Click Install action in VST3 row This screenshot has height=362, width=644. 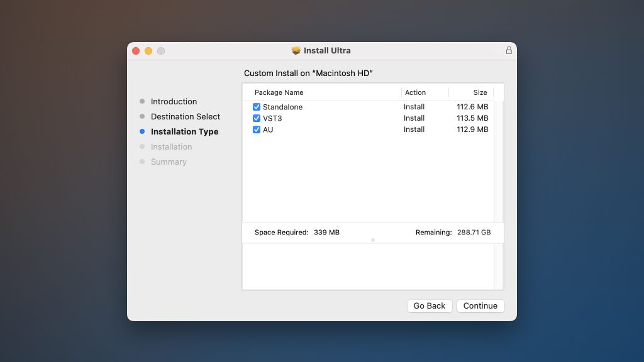tap(414, 118)
